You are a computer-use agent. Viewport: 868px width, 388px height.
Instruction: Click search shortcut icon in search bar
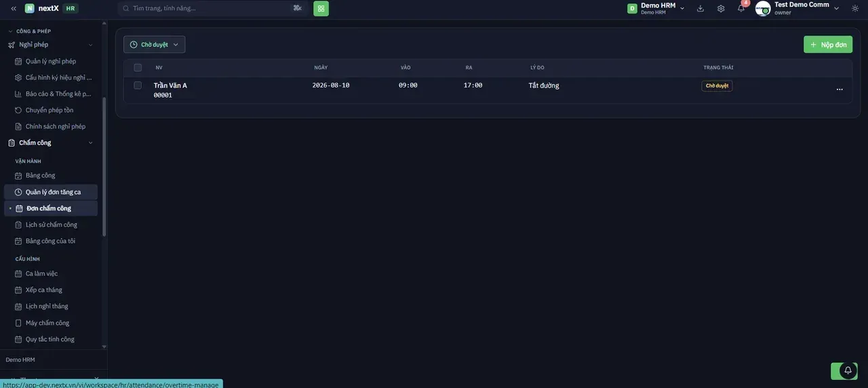click(297, 8)
